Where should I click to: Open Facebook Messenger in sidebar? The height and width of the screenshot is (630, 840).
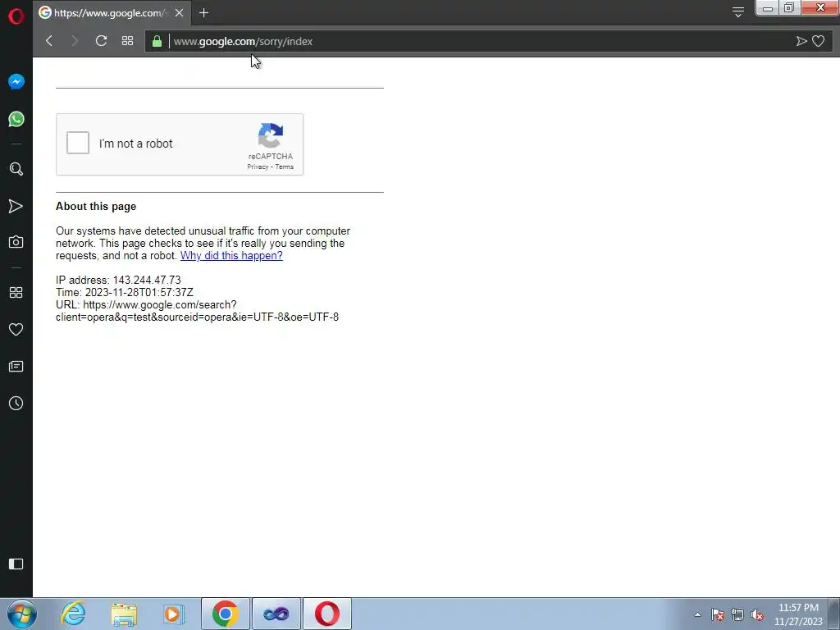pyautogui.click(x=16, y=81)
